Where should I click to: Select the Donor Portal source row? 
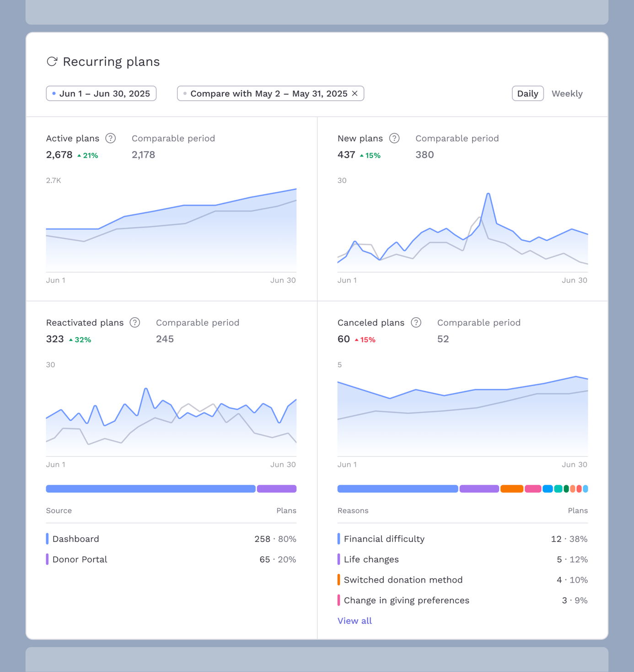171,559
